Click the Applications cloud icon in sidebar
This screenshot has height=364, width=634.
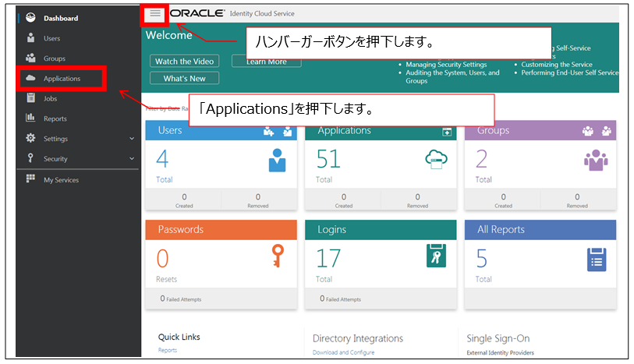point(30,78)
